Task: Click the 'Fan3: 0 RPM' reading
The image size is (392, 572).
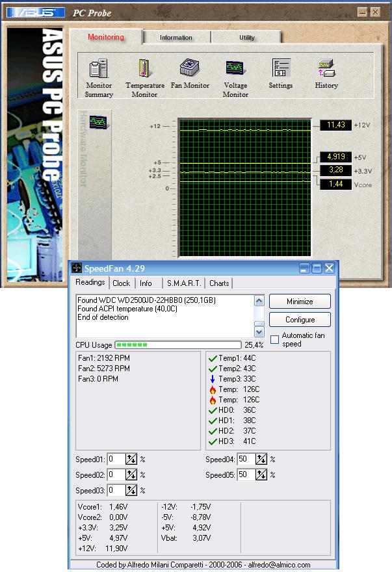Action: (98, 379)
